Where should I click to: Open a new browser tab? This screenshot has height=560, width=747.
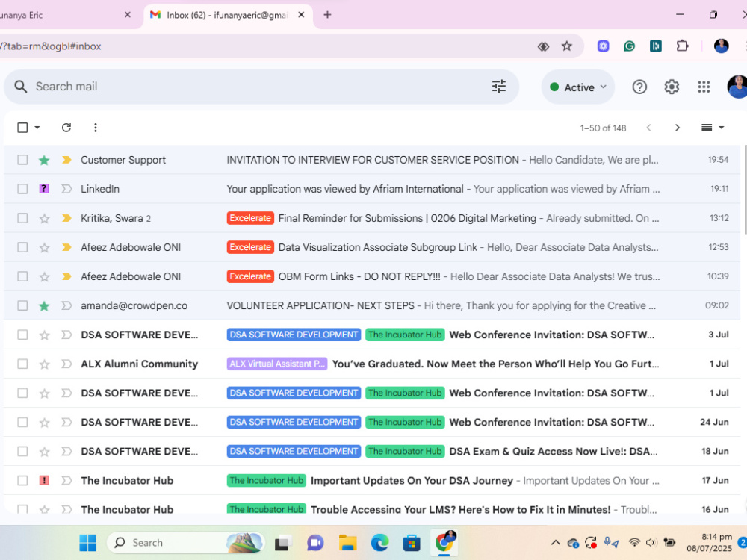(x=327, y=15)
